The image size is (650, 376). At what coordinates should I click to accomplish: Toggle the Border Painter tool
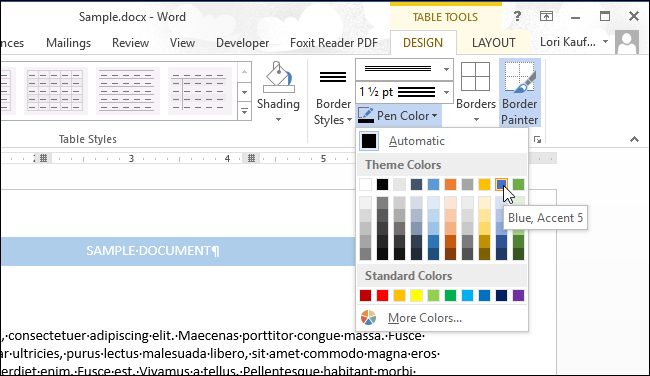pyautogui.click(x=519, y=92)
